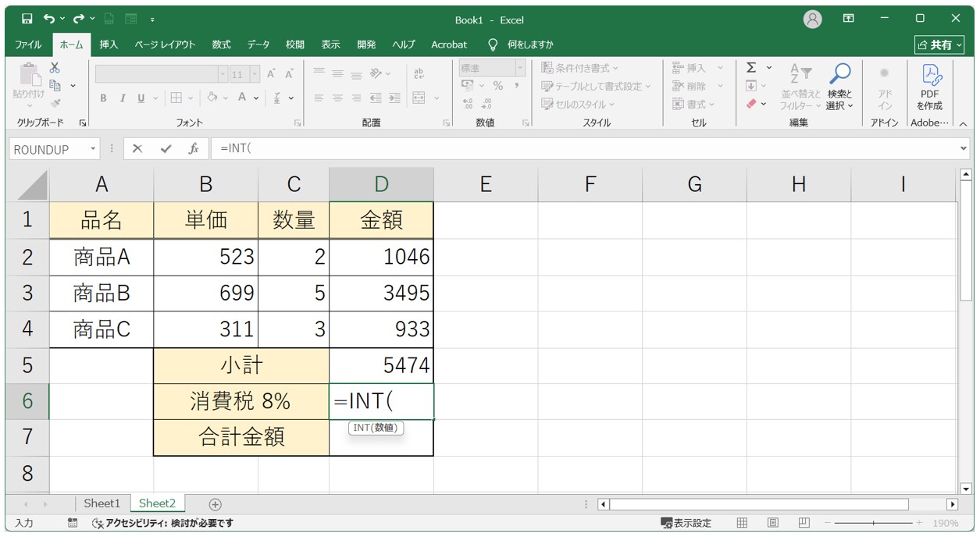Click the Save icon in title bar
The height and width of the screenshot is (537, 980).
[27, 19]
